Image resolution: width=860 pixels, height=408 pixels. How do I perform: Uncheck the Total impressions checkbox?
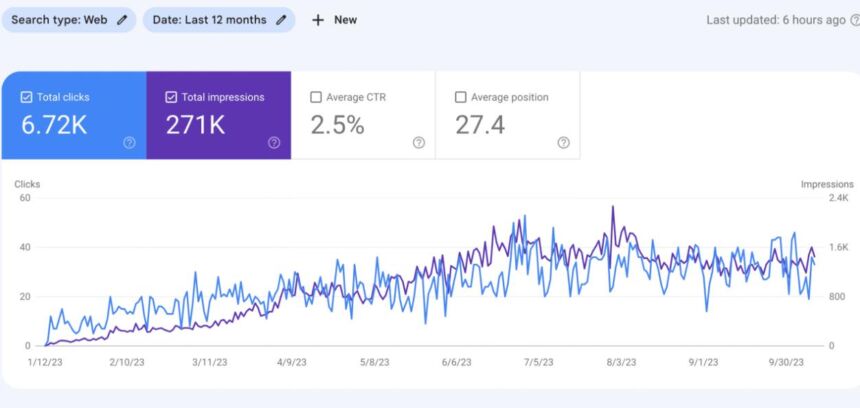point(171,97)
